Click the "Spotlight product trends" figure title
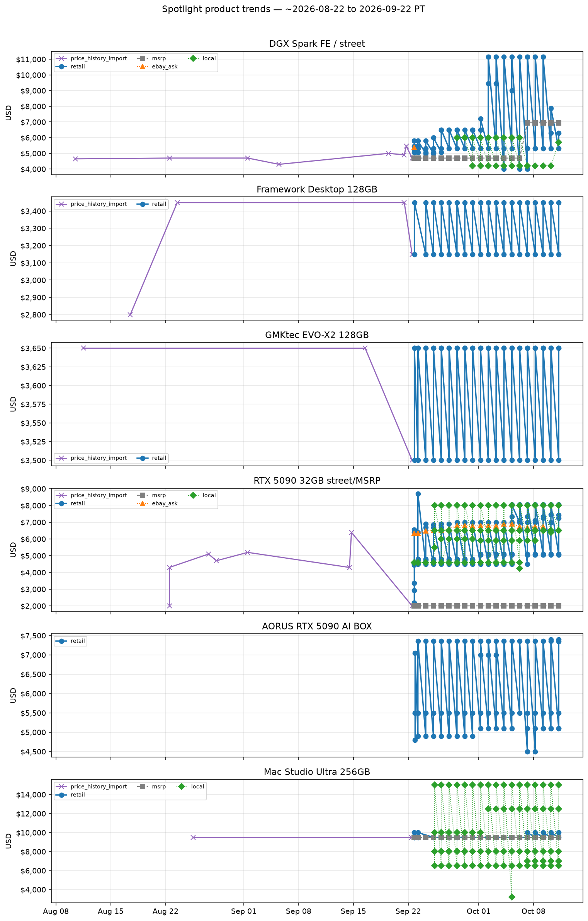Image resolution: width=588 pixels, height=921 pixels. tap(293, 9)
